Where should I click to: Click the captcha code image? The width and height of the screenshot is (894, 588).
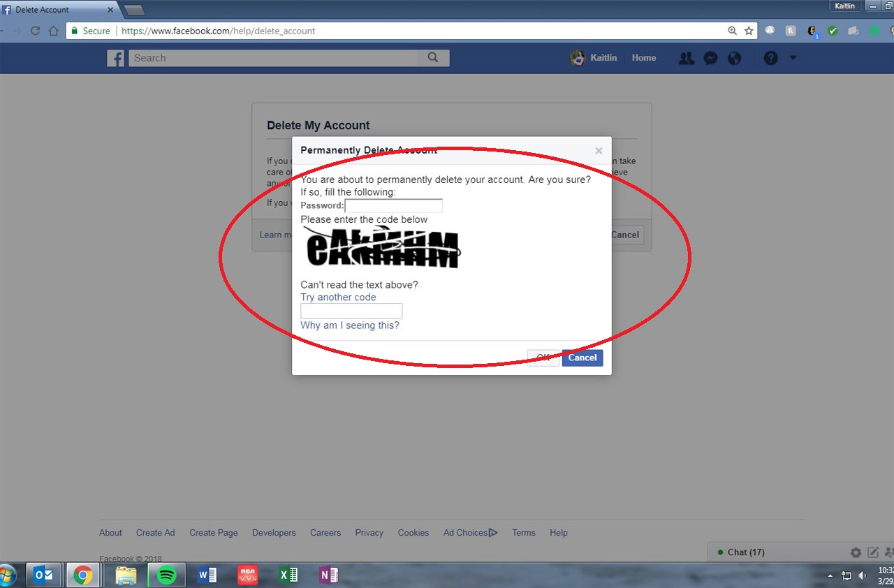point(382,249)
